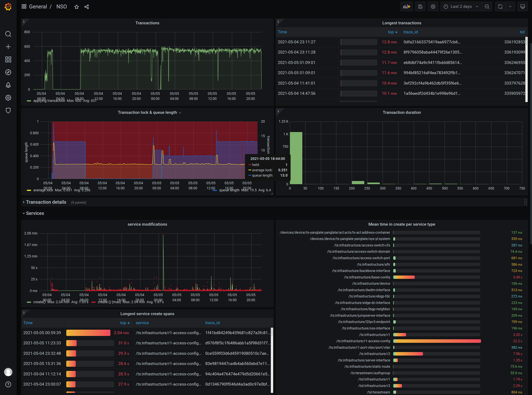Star this NSO dashboard
Screen dimensions: 532x395
tap(76, 7)
